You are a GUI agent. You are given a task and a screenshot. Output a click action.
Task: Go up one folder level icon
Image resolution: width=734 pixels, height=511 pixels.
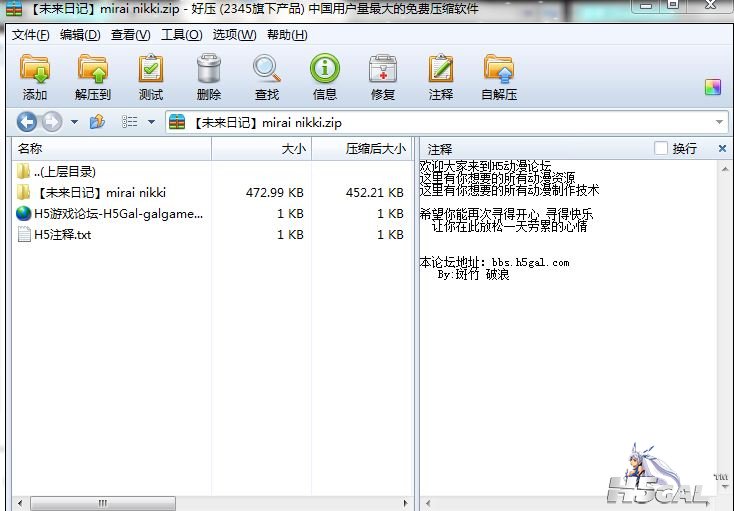tap(97, 122)
